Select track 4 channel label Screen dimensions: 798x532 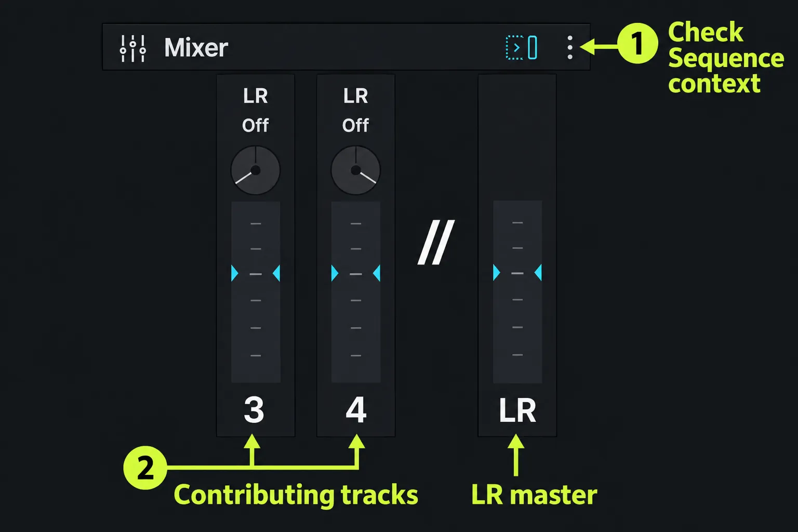(x=356, y=410)
